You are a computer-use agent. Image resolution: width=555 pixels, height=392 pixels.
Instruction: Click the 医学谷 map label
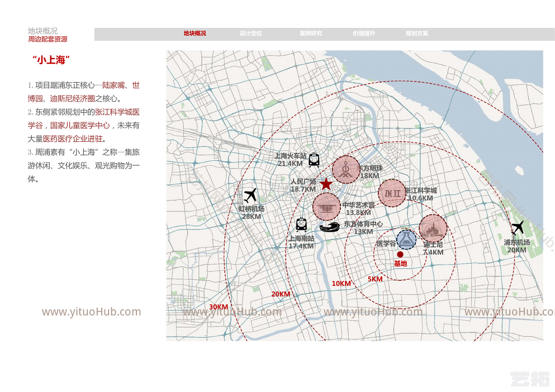386,243
